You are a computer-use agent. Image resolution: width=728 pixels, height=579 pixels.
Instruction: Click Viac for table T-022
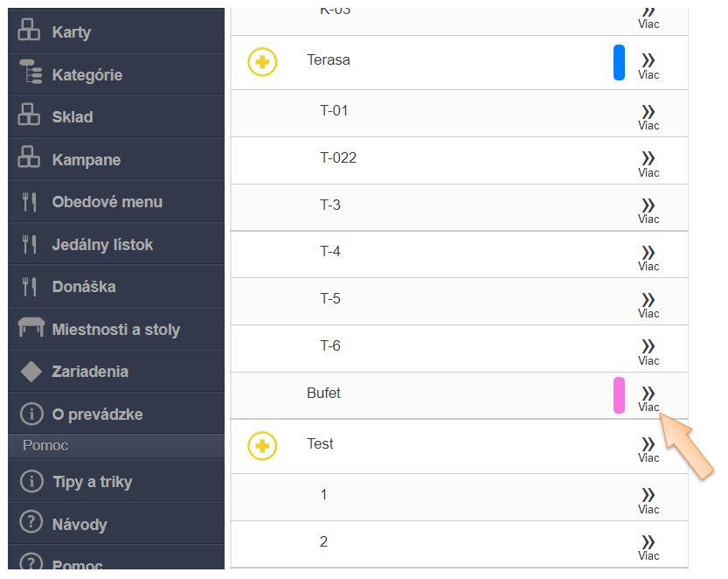point(648,163)
